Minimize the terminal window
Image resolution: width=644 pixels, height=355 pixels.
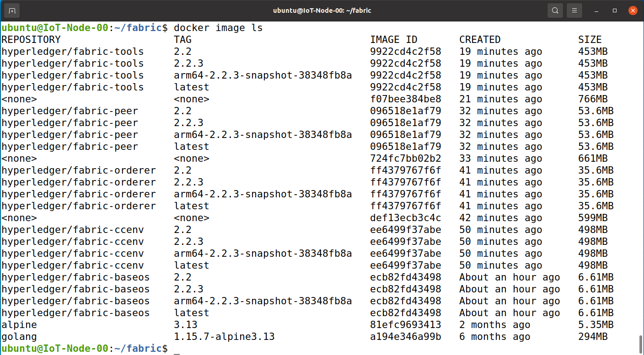(597, 10)
